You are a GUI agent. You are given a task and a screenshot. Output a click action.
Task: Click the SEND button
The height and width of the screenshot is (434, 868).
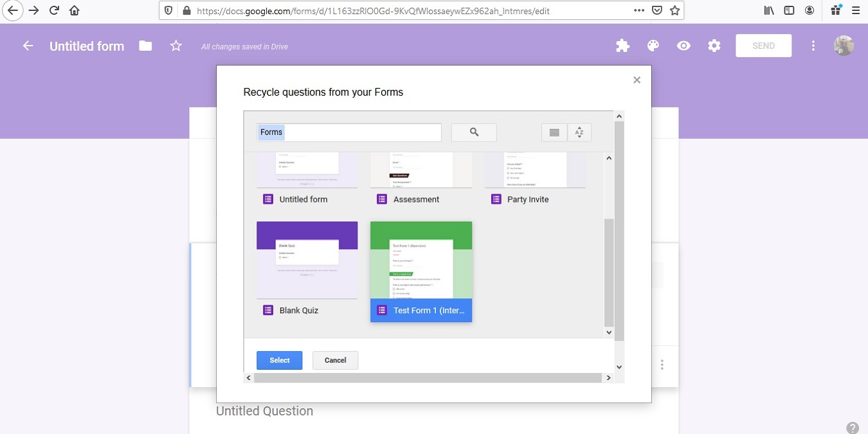763,45
